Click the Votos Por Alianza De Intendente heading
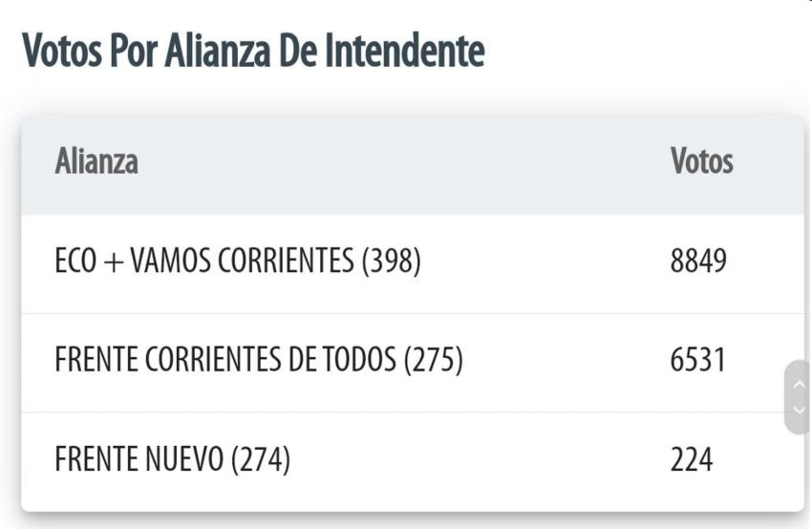The height and width of the screenshot is (529, 812). point(253,51)
